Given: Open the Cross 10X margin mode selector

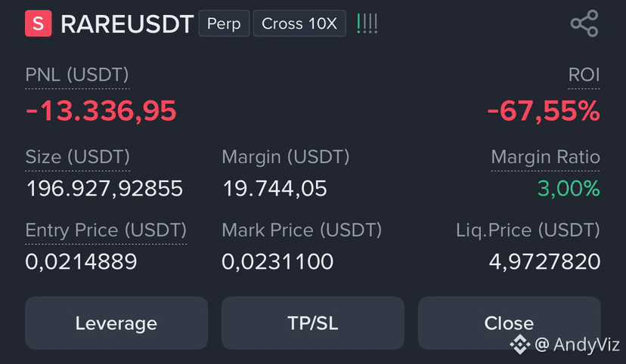Looking at the screenshot, I should [299, 23].
